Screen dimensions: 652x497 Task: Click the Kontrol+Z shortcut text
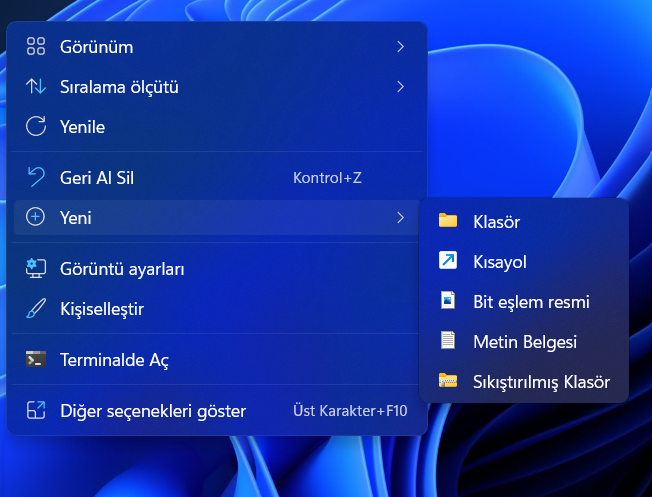coord(327,178)
